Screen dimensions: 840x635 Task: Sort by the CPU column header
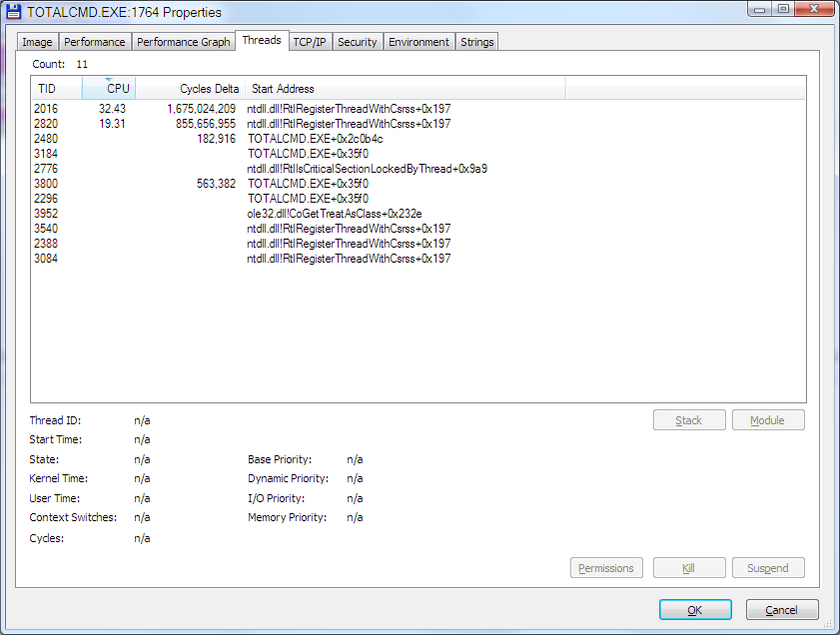[109, 88]
